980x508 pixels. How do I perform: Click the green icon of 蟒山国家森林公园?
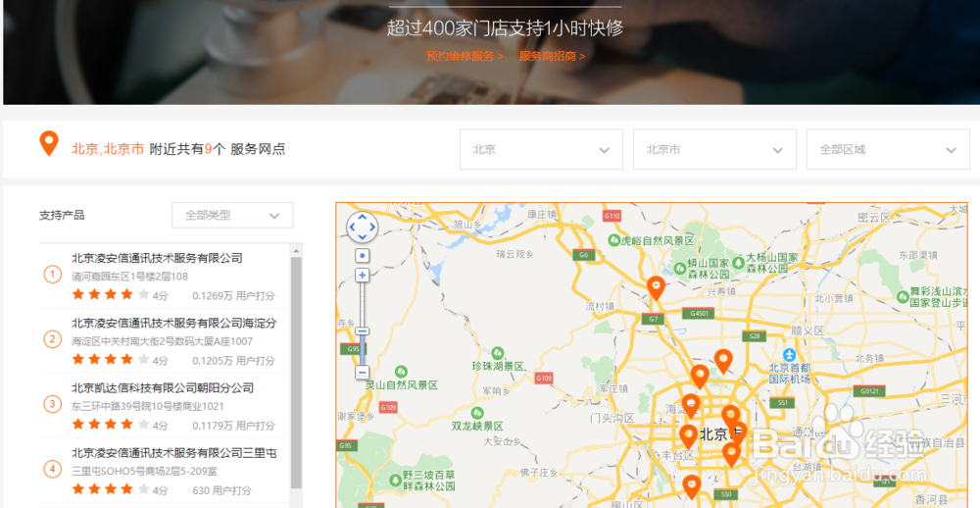(680, 268)
